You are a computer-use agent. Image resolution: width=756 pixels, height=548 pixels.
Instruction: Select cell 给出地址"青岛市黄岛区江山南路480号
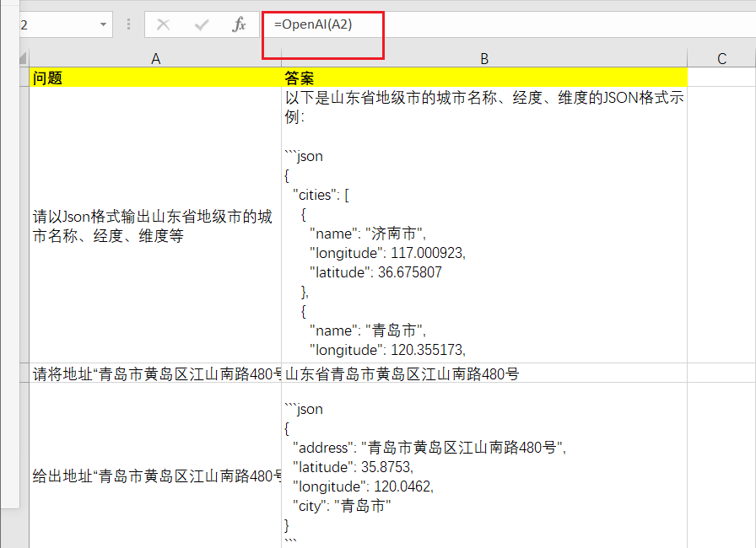(x=155, y=465)
